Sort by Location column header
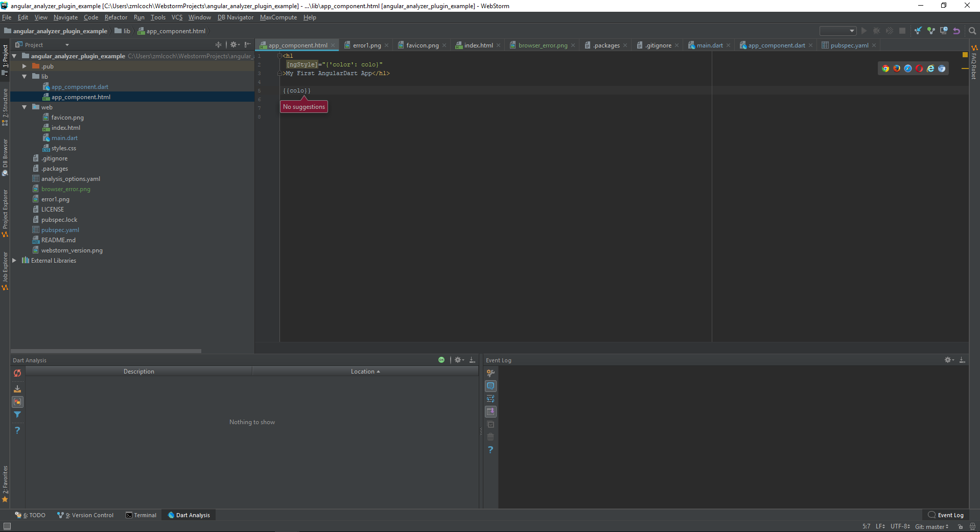 [365, 372]
